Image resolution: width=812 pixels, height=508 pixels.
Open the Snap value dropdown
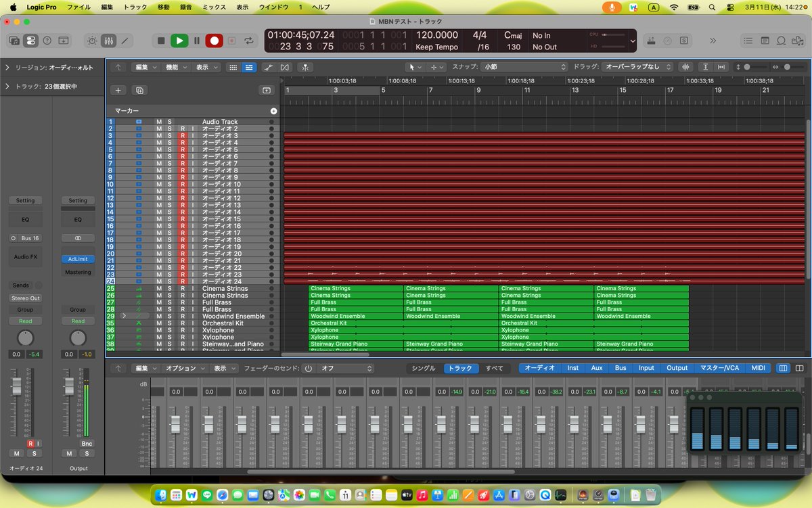tap(524, 68)
